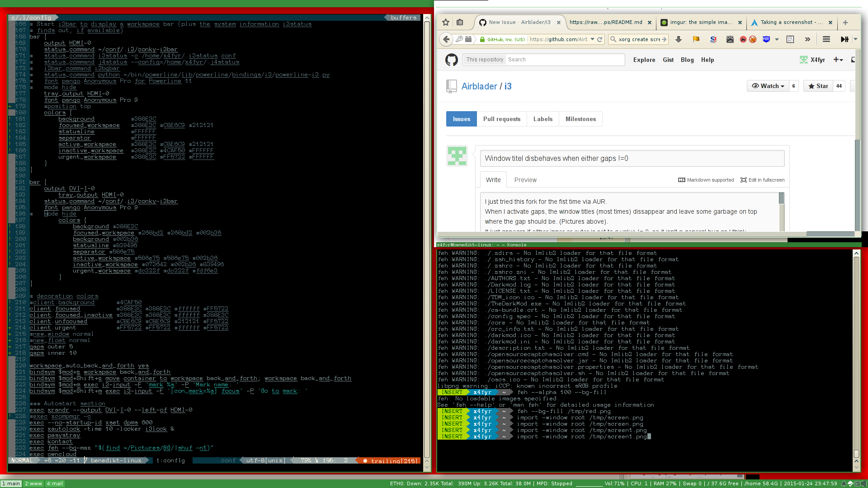This screenshot has width=868, height=488.
Task: Click the Airblader owner link
Action: (x=479, y=86)
